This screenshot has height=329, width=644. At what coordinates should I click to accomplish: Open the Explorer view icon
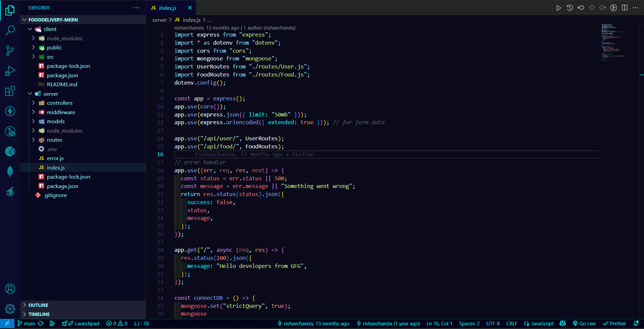tap(10, 10)
